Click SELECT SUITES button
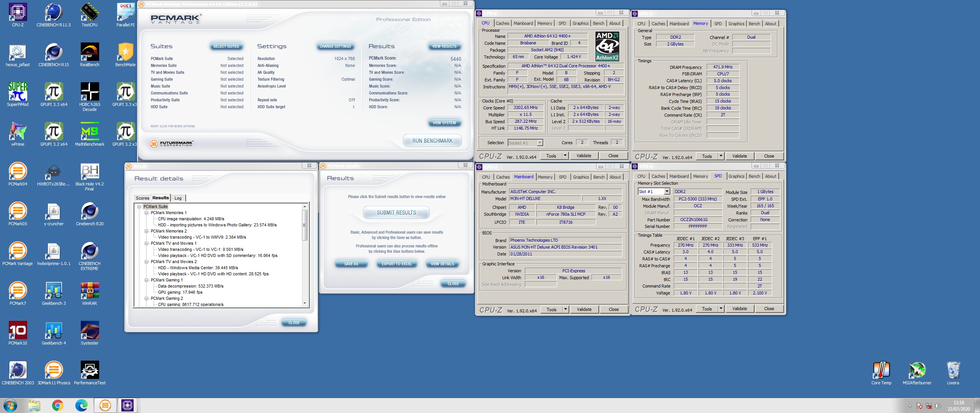This screenshot has width=980, height=413. click(x=226, y=46)
